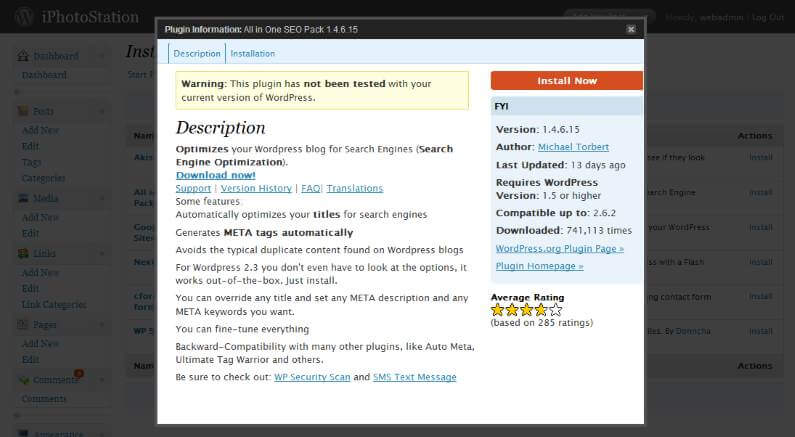Visit author Michael Torbert's link

coord(573,147)
